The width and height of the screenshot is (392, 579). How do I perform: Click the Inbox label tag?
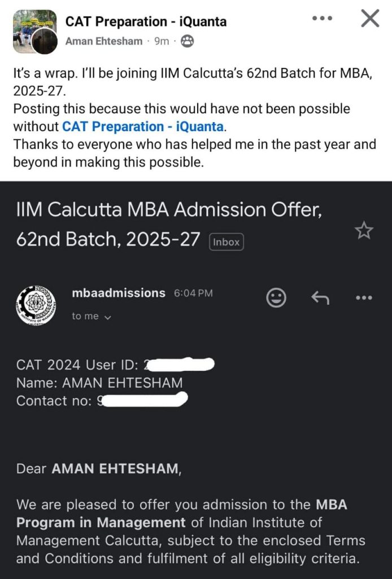[x=226, y=242]
